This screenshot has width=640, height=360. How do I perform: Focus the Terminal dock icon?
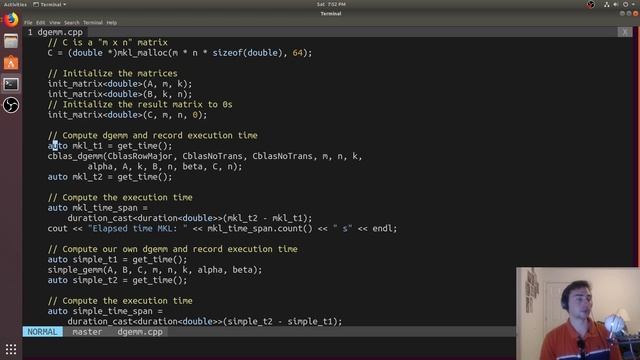coord(11,84)
